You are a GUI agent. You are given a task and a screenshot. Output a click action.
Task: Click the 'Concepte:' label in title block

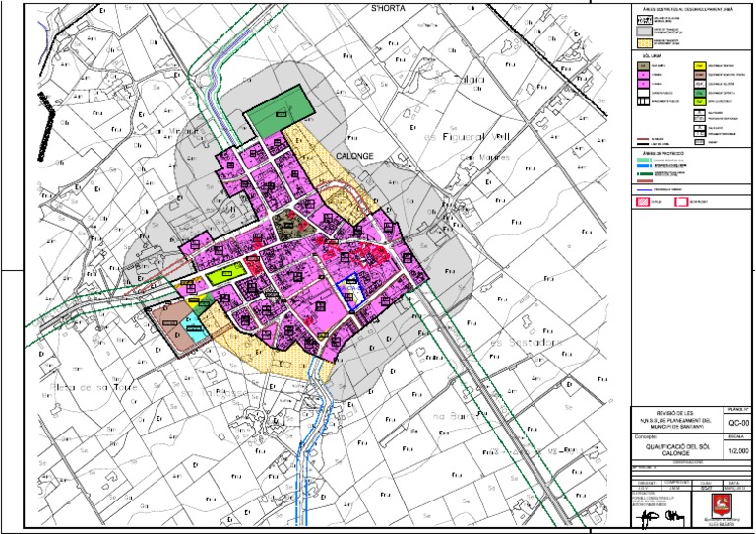point(646,436)
